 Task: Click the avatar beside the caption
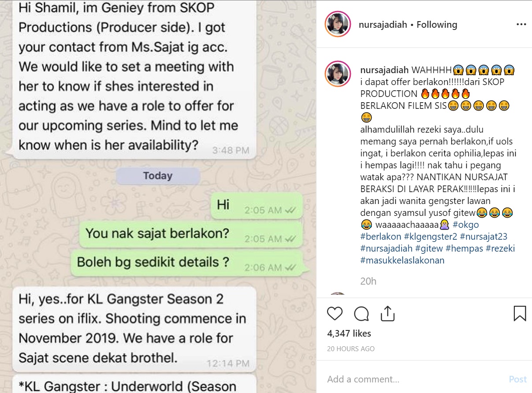click(338, 74)
